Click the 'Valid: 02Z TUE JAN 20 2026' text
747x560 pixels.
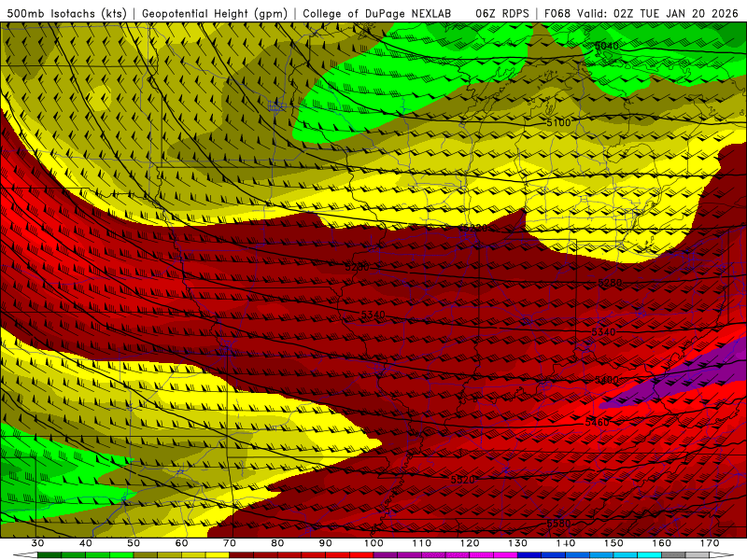pos(657,13)
